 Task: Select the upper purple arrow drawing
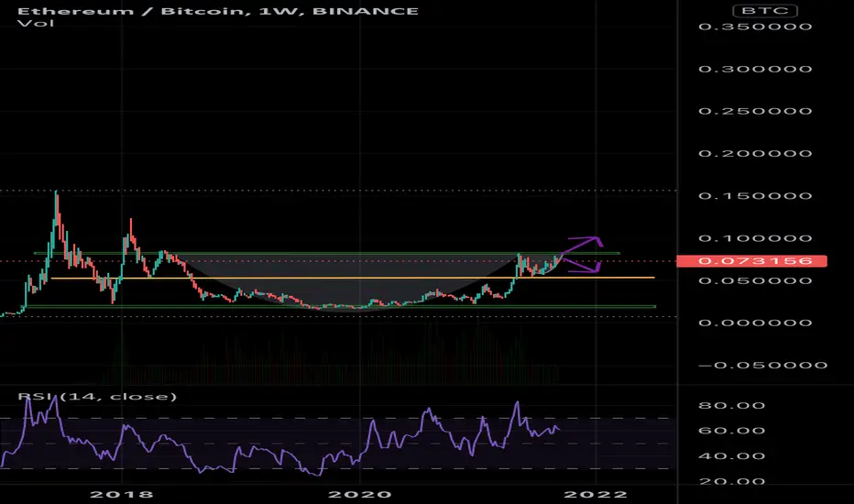pos(582,244)
